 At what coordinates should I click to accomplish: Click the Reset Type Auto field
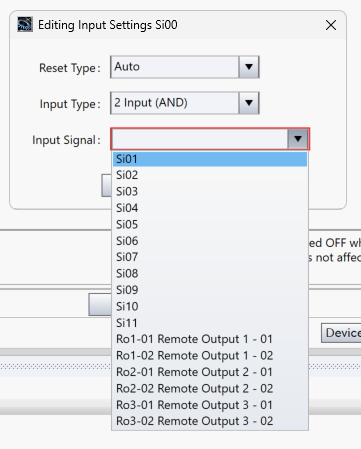[175, 67]
